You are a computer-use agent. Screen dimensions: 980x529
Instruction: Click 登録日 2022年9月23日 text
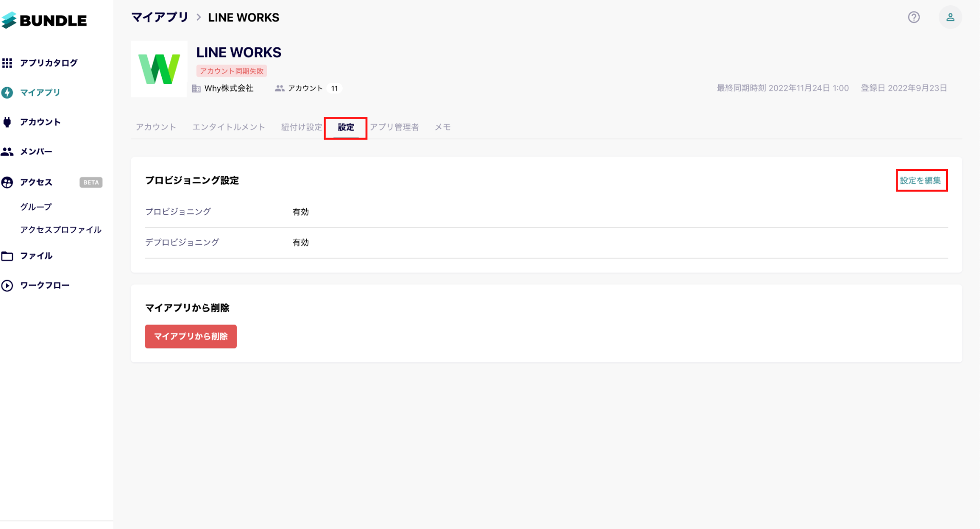(x=904, y=88)
